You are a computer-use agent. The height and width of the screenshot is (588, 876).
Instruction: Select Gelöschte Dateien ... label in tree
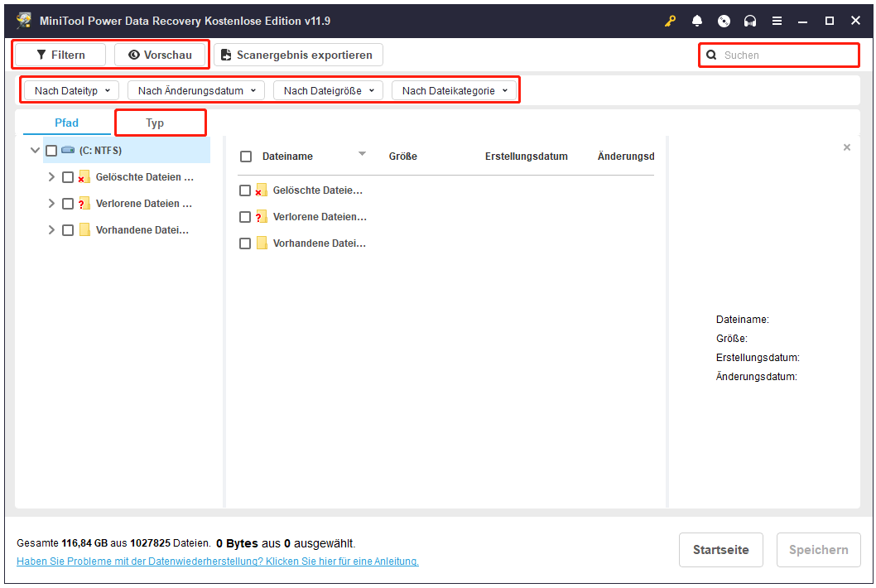coord(145,177)
